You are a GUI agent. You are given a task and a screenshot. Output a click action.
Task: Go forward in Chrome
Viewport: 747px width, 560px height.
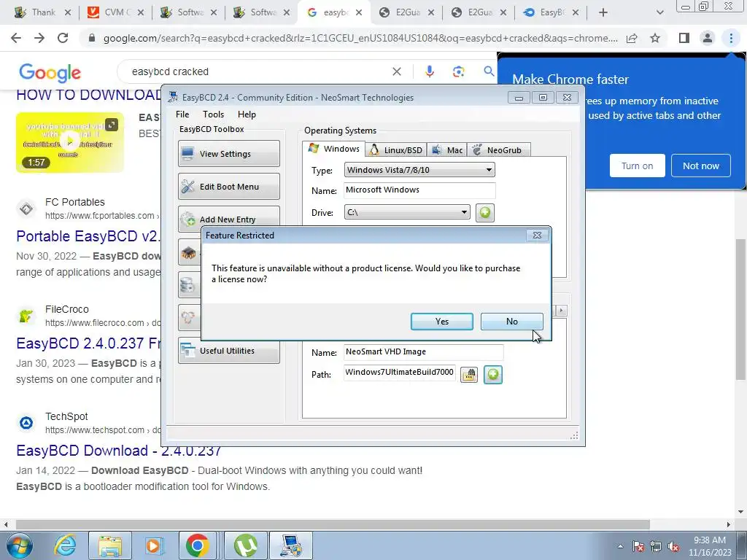click(39, 38)
